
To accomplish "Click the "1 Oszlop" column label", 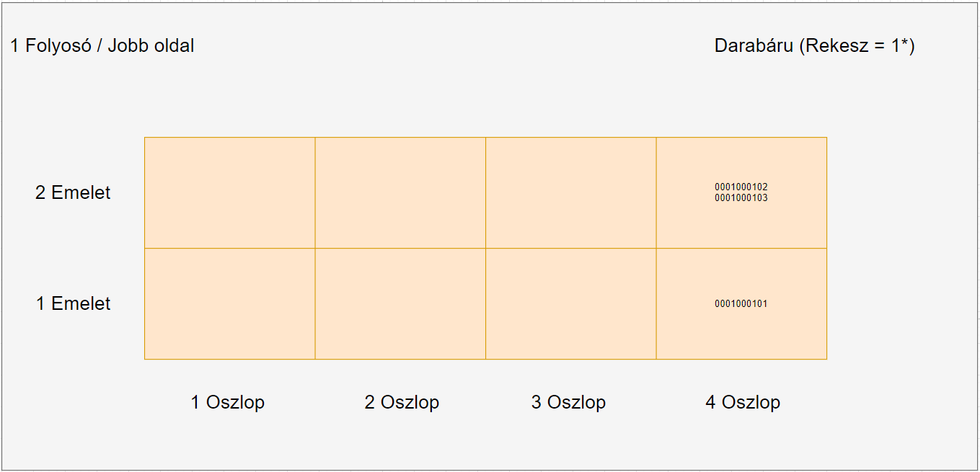I will [x=228, y=402].
